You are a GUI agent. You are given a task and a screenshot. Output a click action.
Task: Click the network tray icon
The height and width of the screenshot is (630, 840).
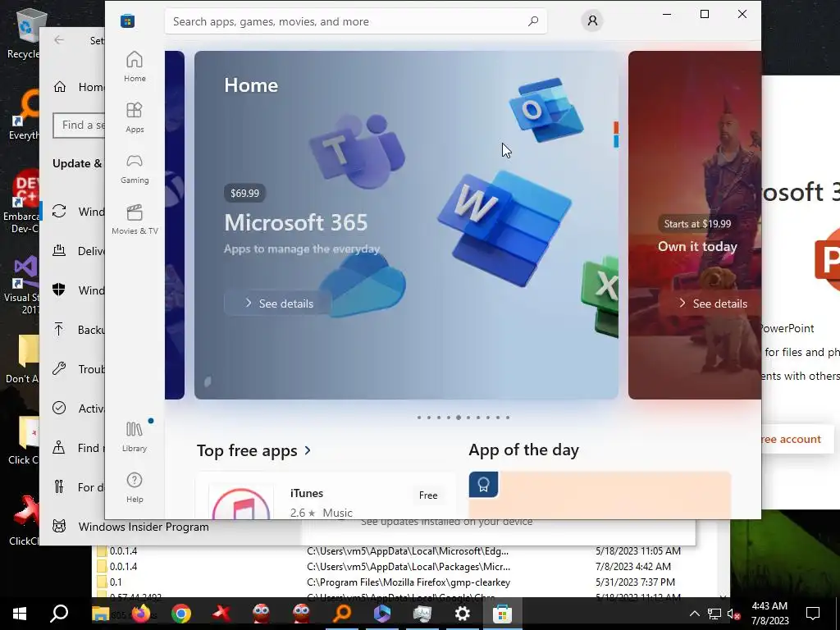714,614
